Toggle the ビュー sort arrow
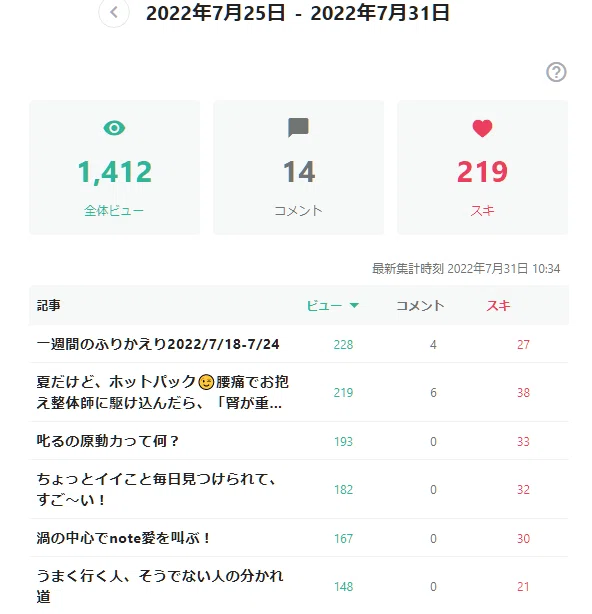This screenshot has width=592, height=614. 354,305
